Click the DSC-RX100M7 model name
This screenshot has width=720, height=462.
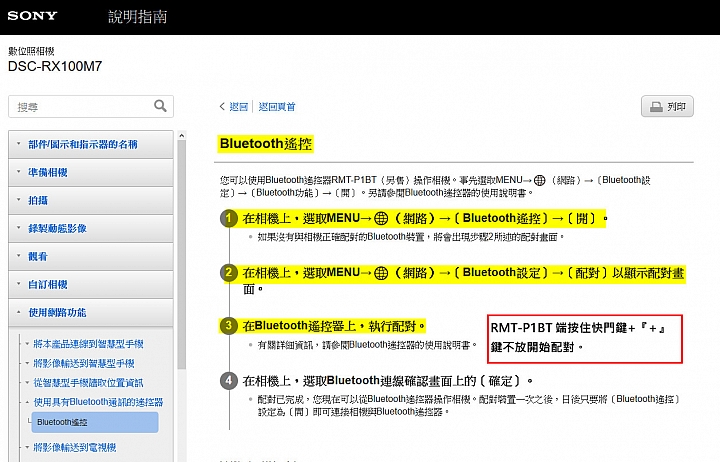(x=55, y=67)
